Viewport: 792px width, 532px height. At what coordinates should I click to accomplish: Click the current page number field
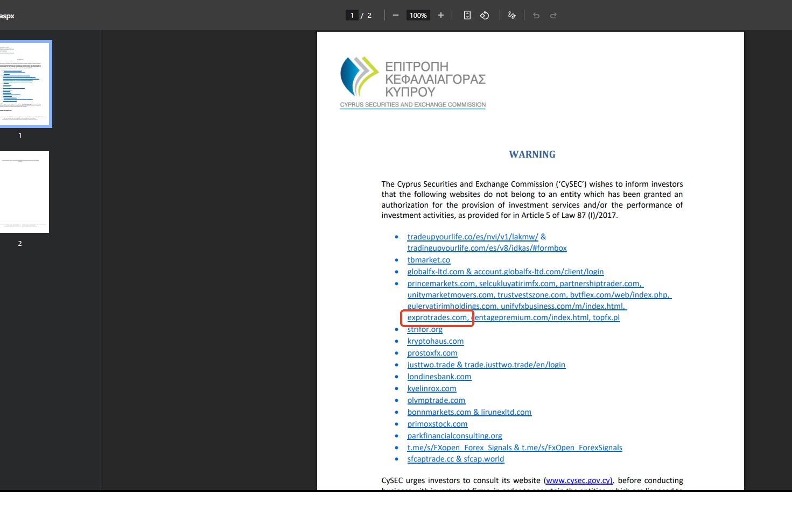pyautogui.click(x=352, y=16)
